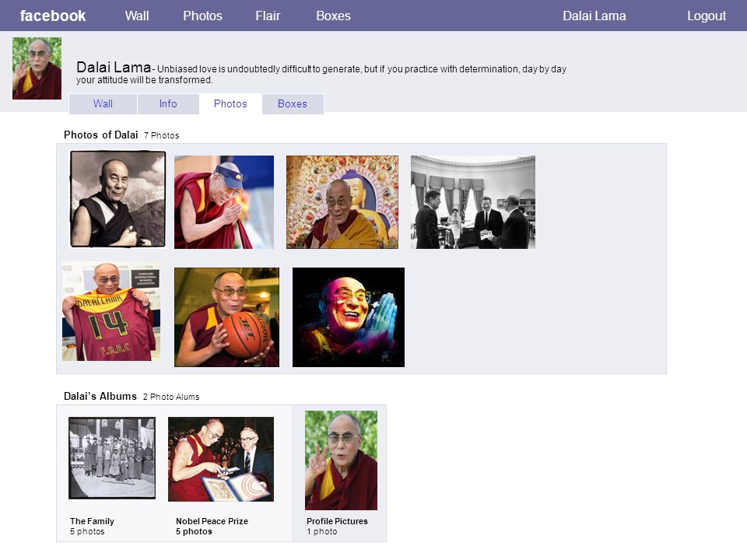Open the photo with the blue visor cap
747x560 pixels.
[224, 202]
